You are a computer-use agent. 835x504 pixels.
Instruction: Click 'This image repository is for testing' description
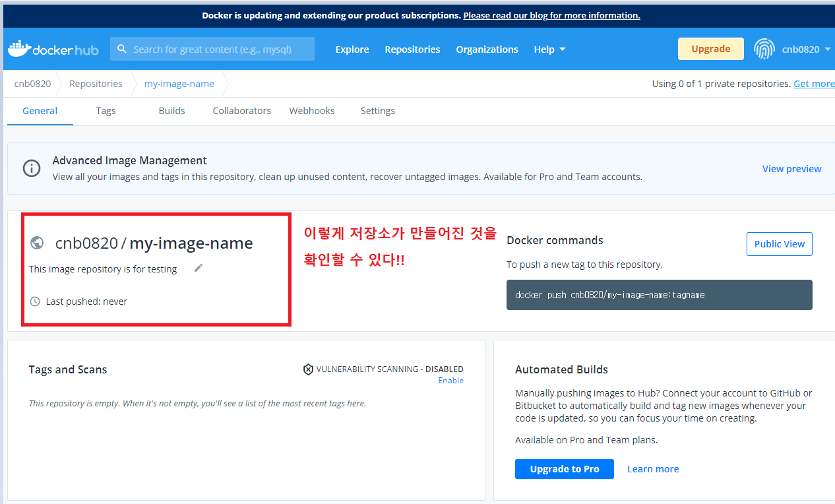click(x=103, y=269)
